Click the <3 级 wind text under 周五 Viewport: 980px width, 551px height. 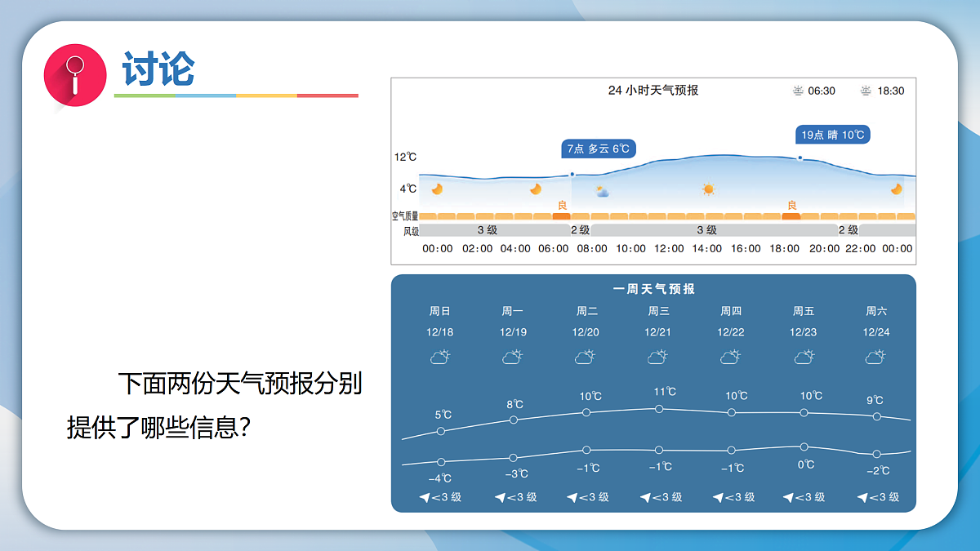[808, 497]
